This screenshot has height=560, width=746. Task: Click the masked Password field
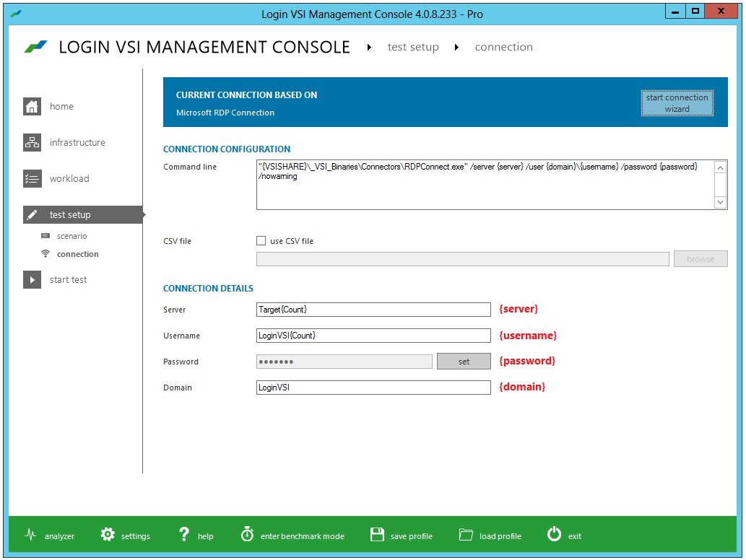tap(344, 362)
